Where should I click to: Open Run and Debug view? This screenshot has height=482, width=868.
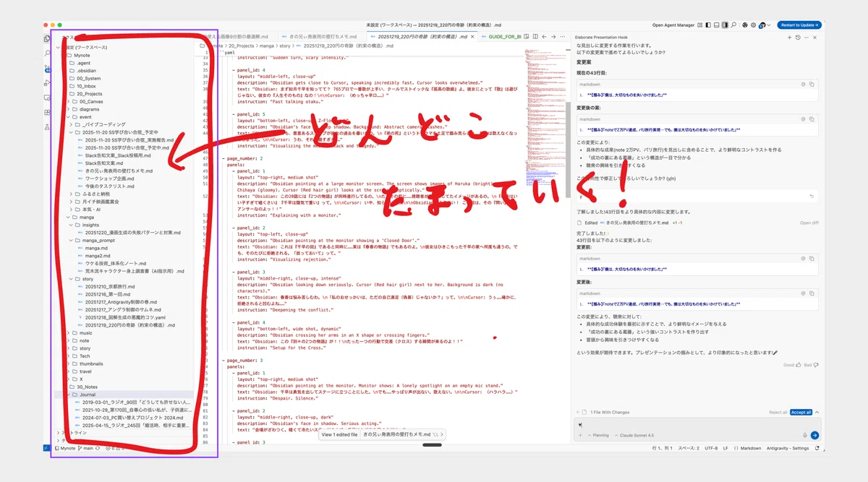point(47,83)
